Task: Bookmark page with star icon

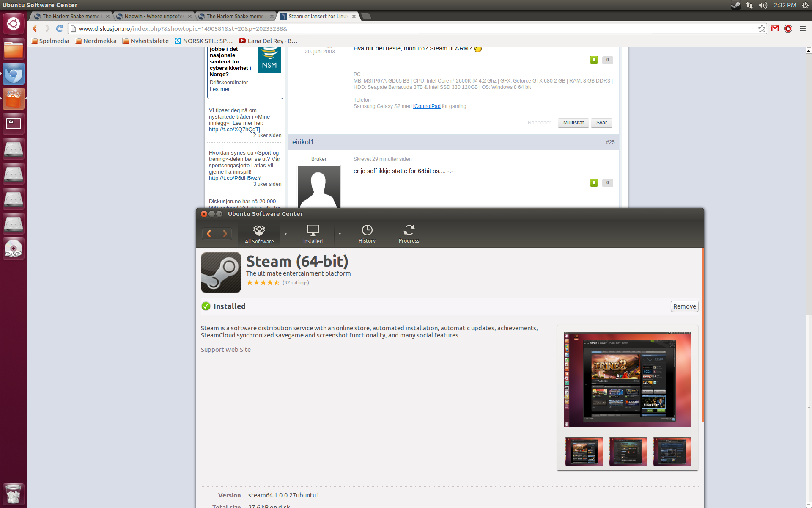Action: (762, 28)
